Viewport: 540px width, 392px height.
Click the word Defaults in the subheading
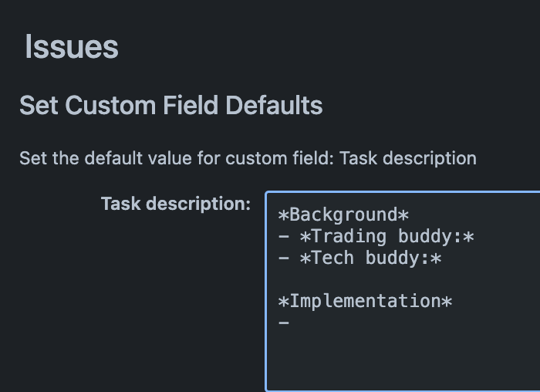274,105
